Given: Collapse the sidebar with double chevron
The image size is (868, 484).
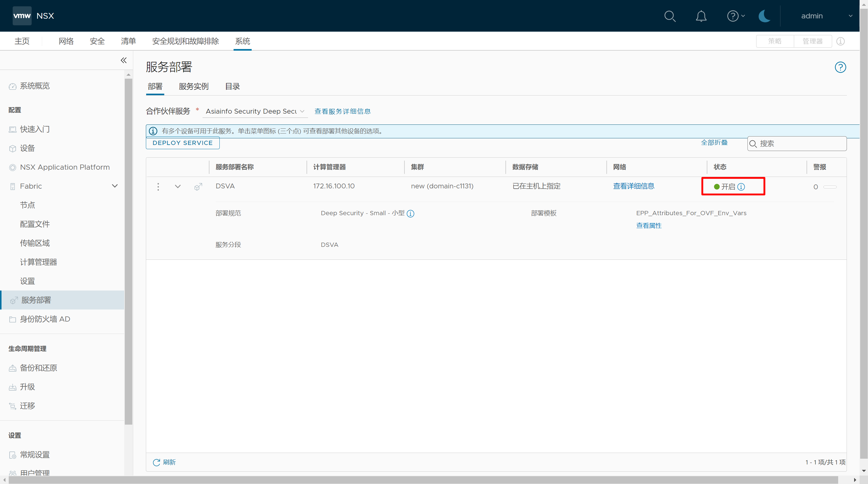Looking at the screenshot, I should coord(124,60).
